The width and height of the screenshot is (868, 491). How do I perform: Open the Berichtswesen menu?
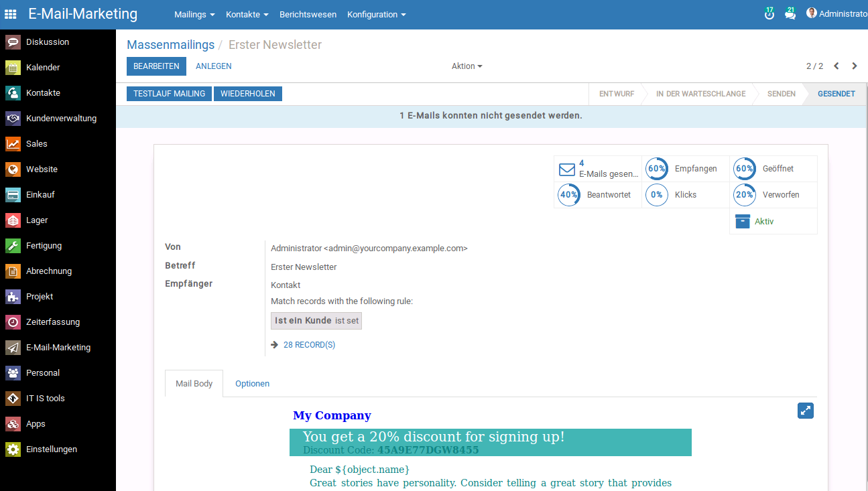point(308,15)
